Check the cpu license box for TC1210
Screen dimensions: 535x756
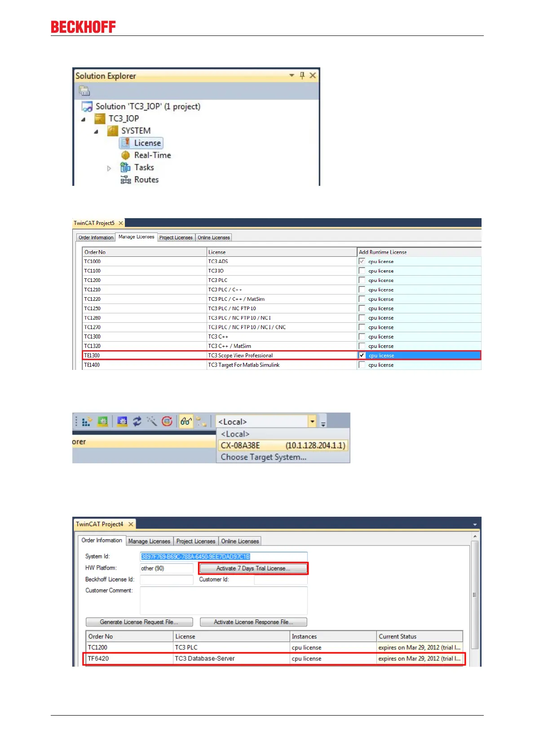coord(362,290)
